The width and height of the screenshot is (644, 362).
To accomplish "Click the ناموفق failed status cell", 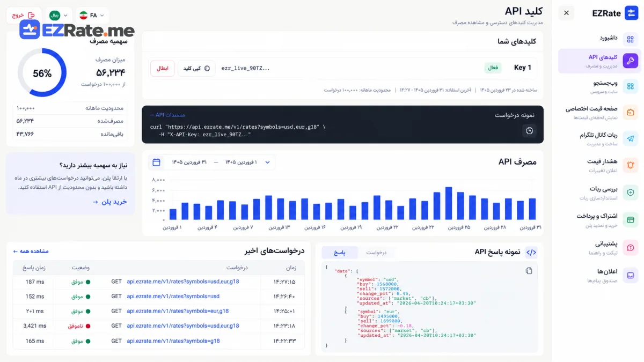I will click(78, 326).
